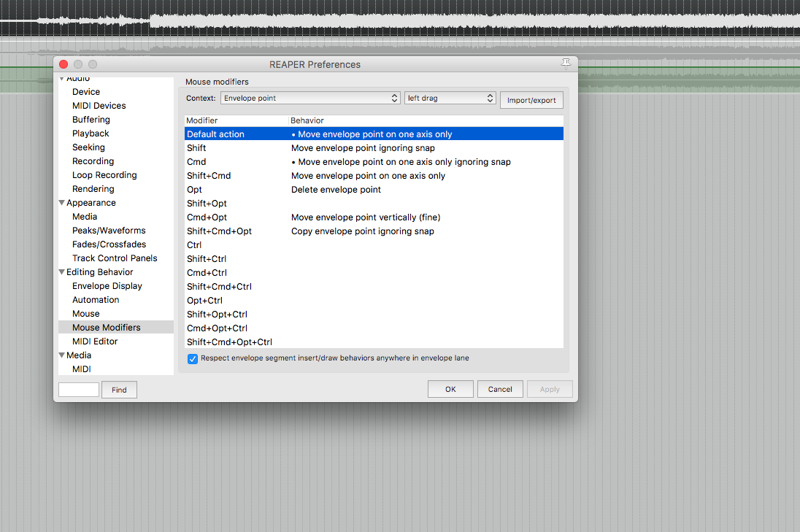Select the Cmd+Opt modifier row
The width and height of the screenshot is (800, 532).
(374, 217)
